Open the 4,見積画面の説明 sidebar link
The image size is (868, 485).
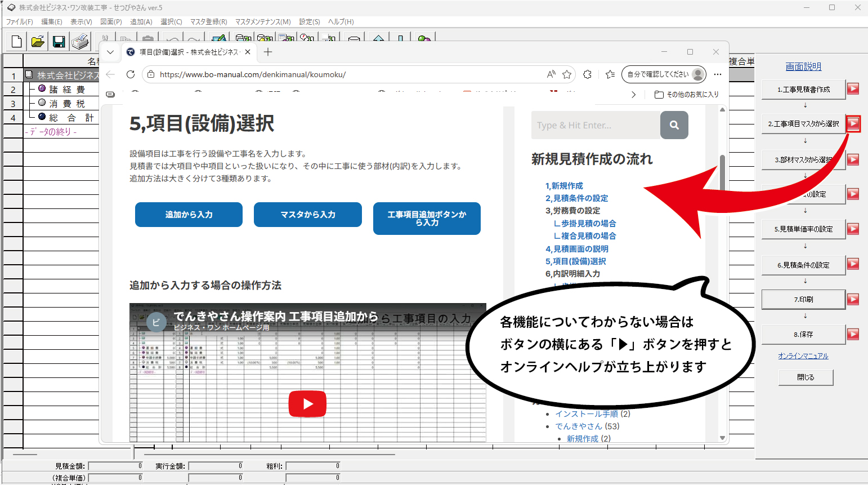[x=576, y=248]
